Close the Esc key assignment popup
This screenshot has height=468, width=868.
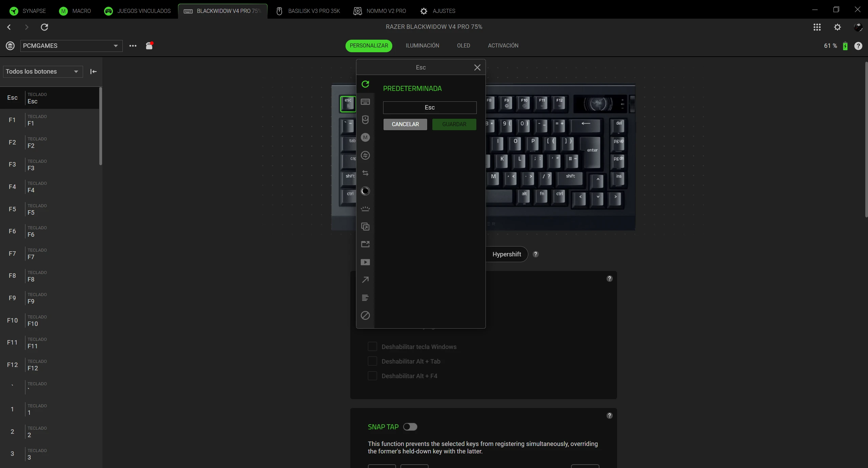coord(477,67)
